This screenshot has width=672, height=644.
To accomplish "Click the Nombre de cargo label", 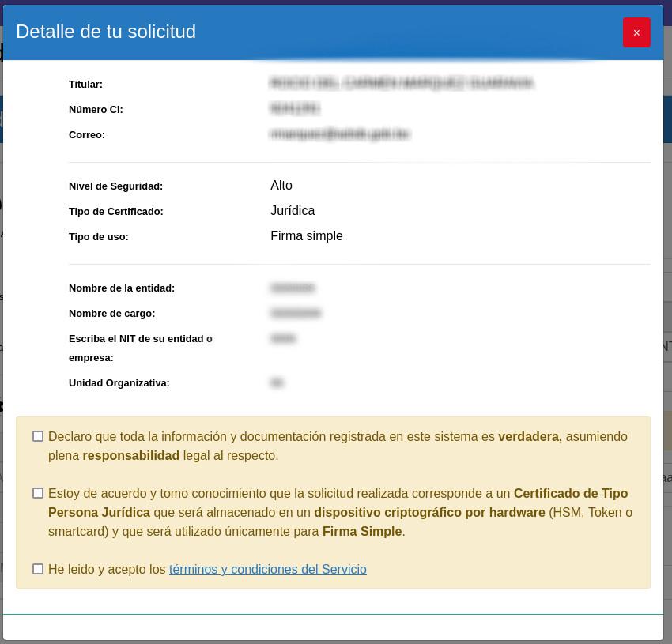I will (x=111, y=314).
